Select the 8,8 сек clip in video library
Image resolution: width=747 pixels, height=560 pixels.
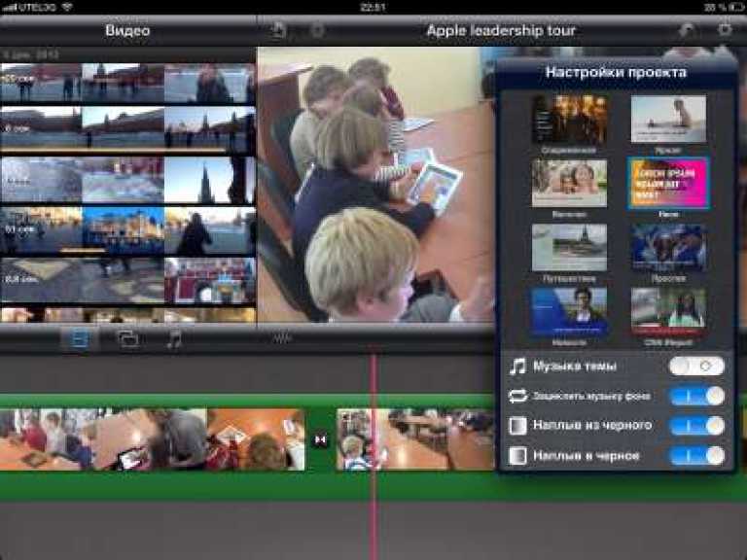pos(127,280)
